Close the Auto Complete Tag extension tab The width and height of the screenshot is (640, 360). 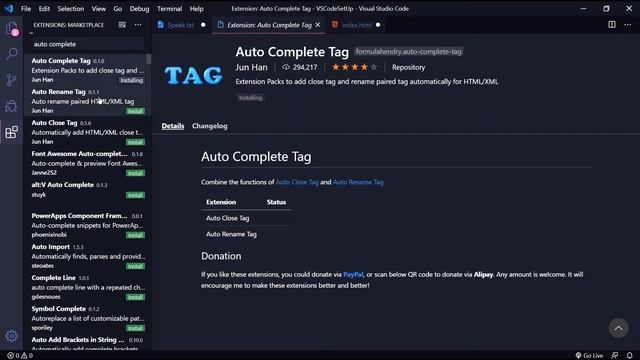pos(318,25)
